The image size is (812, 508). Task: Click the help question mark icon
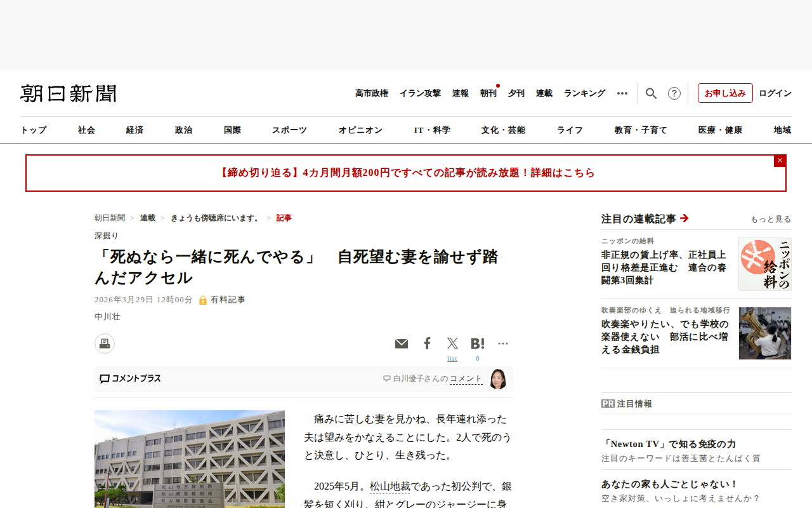[x=674, y=93]
